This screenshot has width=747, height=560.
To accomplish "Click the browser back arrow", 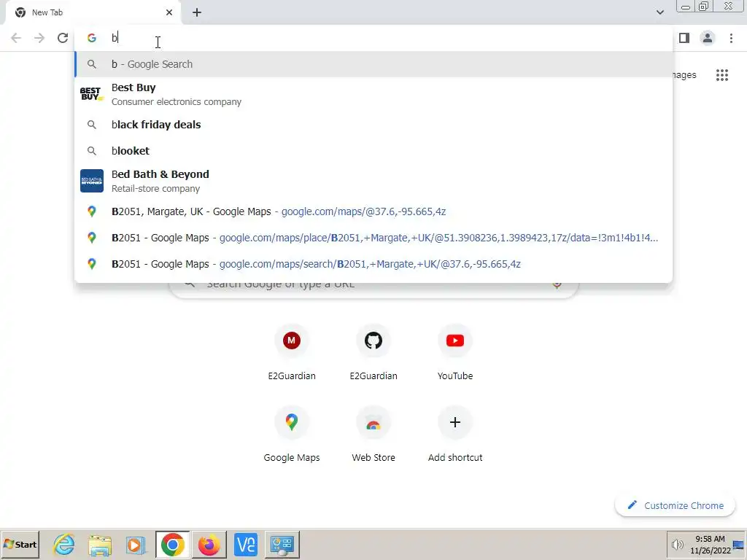I will pos(16,38).
